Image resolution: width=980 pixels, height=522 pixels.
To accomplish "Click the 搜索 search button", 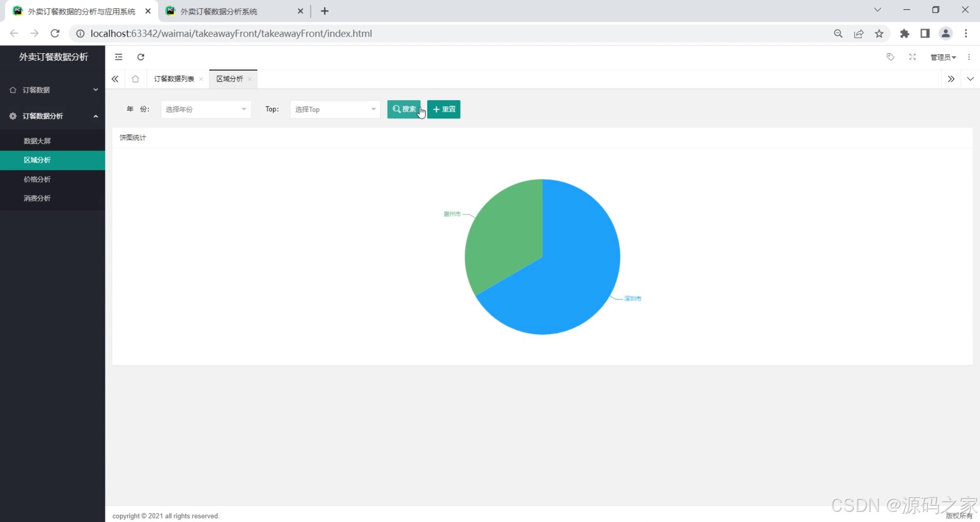I will [x=404, y=109].
